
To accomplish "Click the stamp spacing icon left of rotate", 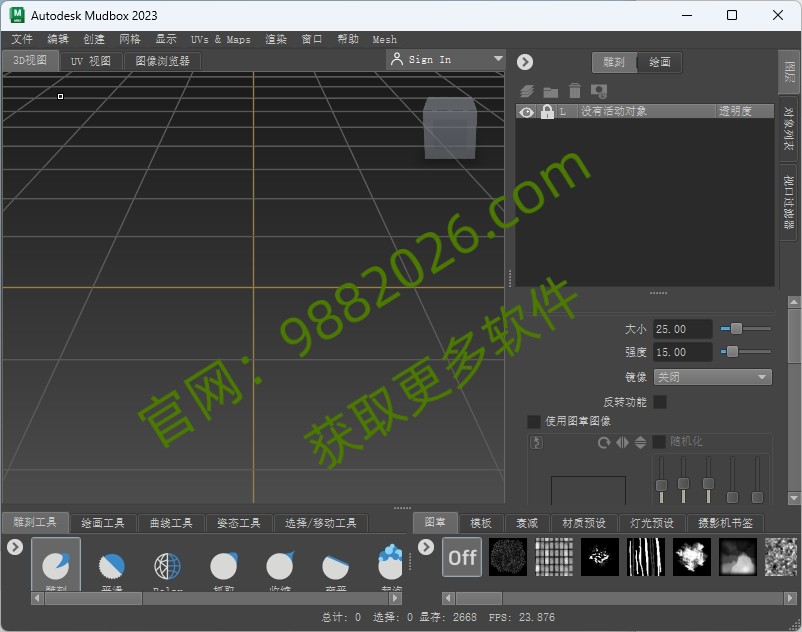I will pos(537,442).
